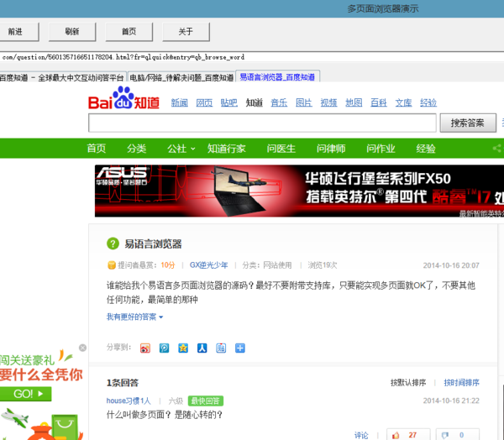Click the GO! button in ad
This screenshot has width=504, height=440.
[x=26, y=394]
